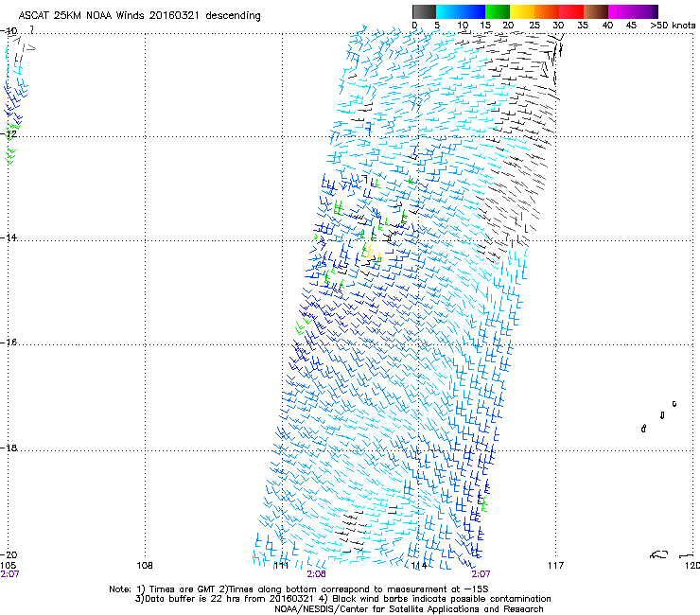Click the '25' value on the knots scale
This screenshot has width=700, height=615.
click(x=534, y=26)
